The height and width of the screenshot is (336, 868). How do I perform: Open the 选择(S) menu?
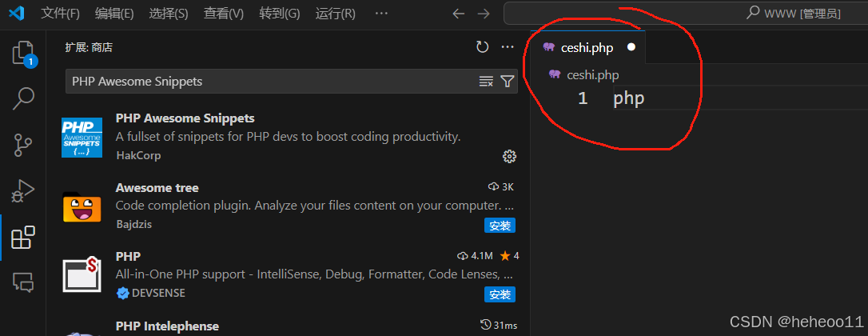point(169,14)
